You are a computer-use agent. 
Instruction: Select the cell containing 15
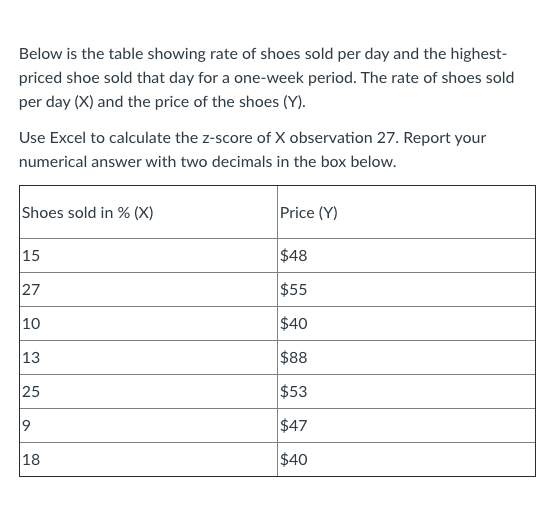(x=149, y=256)
